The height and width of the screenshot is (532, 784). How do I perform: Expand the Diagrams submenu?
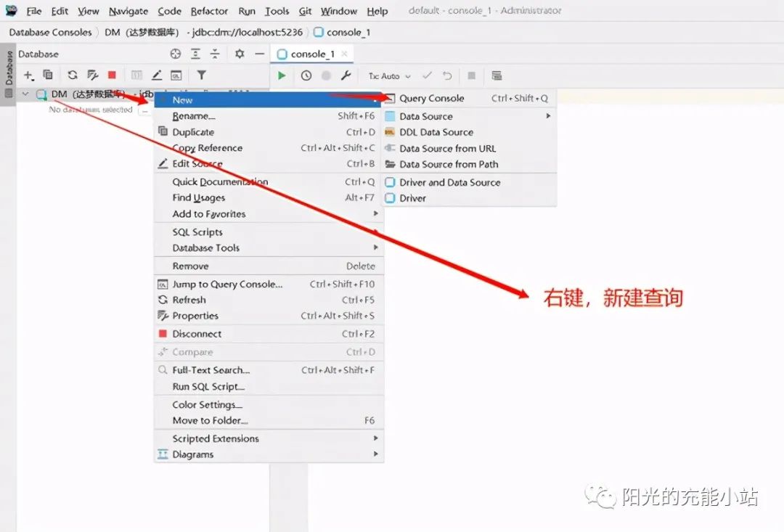click(375, 454)
